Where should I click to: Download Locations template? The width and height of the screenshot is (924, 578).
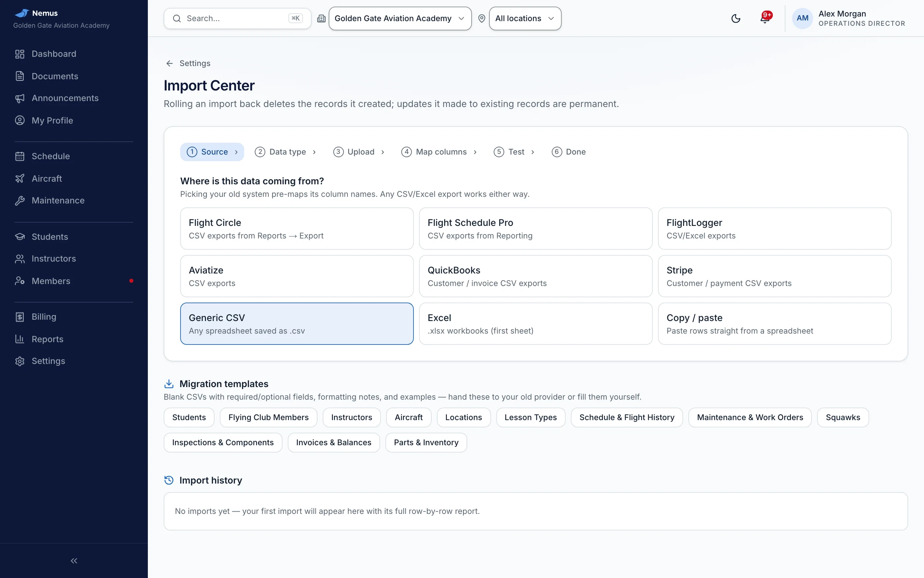click(464, 417)
